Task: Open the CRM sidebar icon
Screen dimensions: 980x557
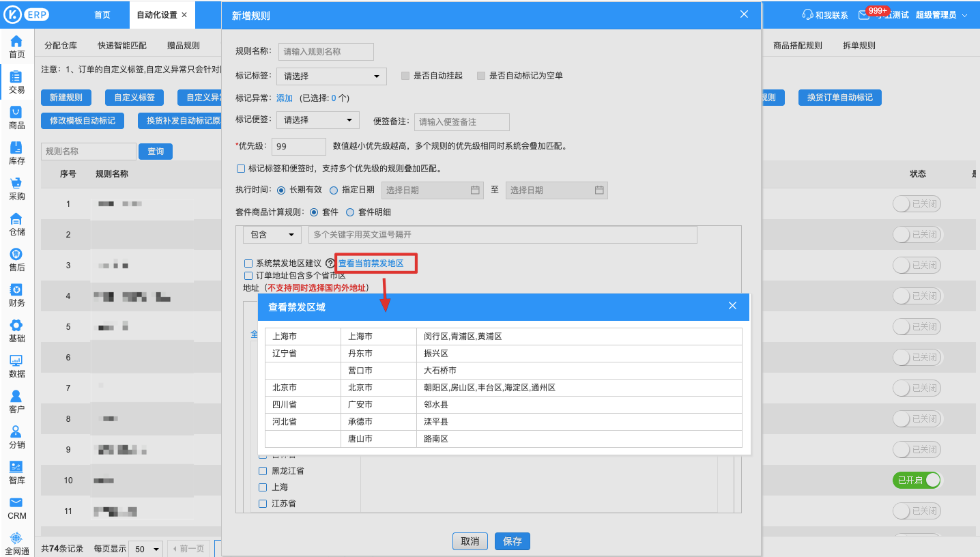Action: 16,502
